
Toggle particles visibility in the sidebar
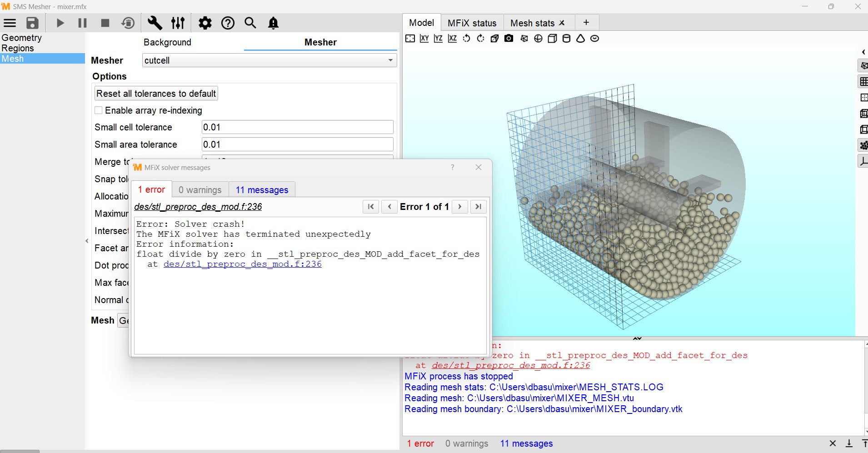pyautogui.click(x=863, y=145)
